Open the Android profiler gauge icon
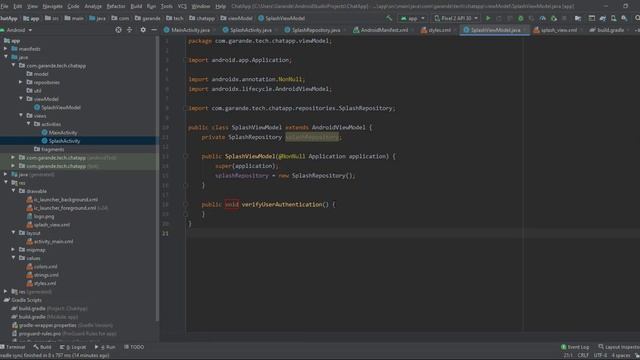 tap(542, 18)
